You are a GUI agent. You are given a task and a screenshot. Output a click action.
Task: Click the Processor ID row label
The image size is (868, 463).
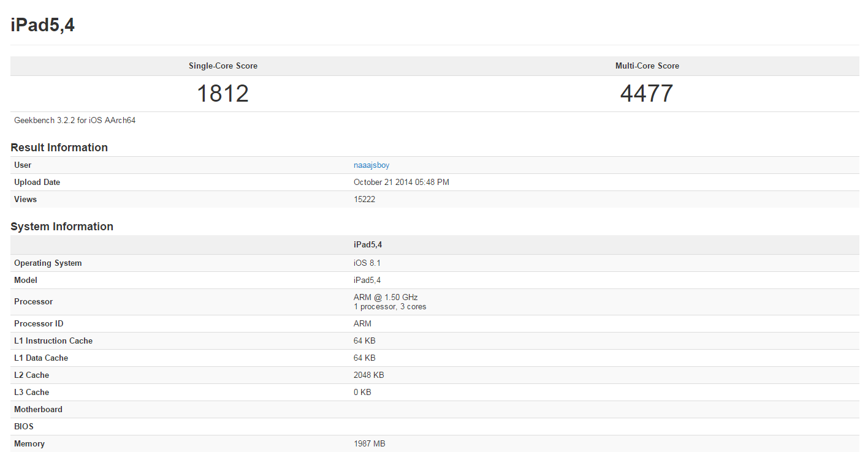click(x=39, y=324)
